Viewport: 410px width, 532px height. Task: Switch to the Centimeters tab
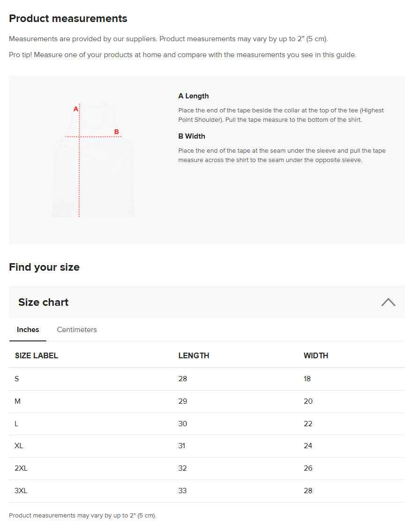[77, 330]
